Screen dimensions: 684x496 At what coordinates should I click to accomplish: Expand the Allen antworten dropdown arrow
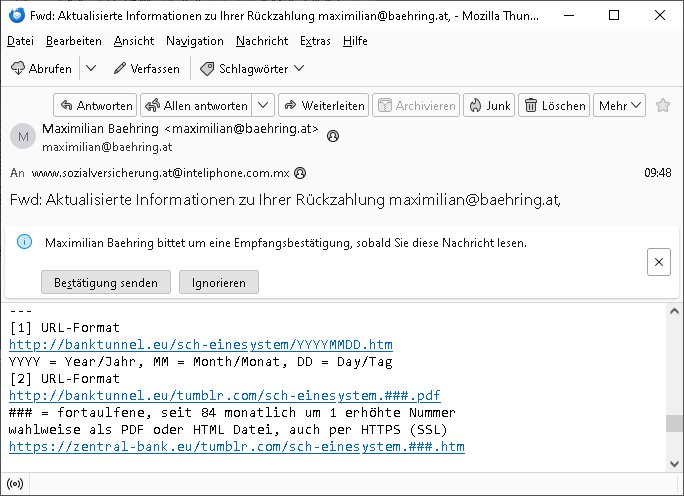click(x=263, y=105)
